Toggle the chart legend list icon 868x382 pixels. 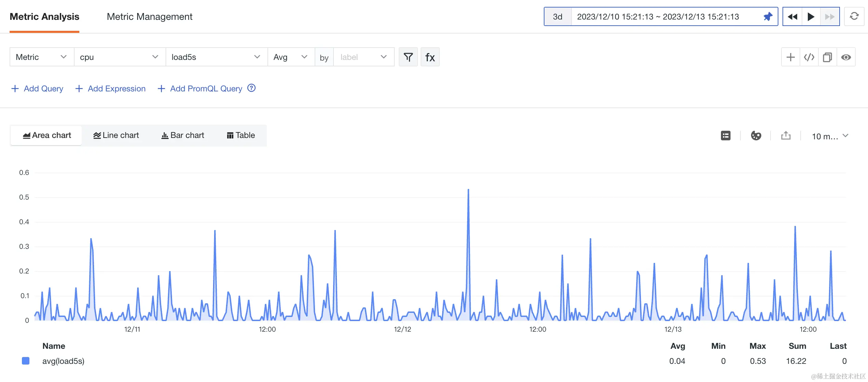pyautogui.click(x=725, y=136)
